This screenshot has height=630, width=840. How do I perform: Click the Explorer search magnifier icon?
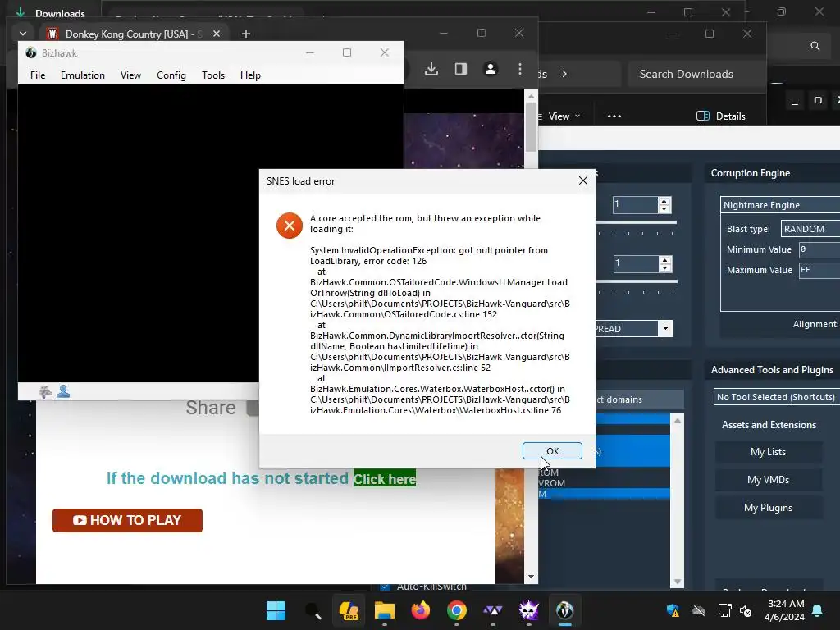point(815,46)
